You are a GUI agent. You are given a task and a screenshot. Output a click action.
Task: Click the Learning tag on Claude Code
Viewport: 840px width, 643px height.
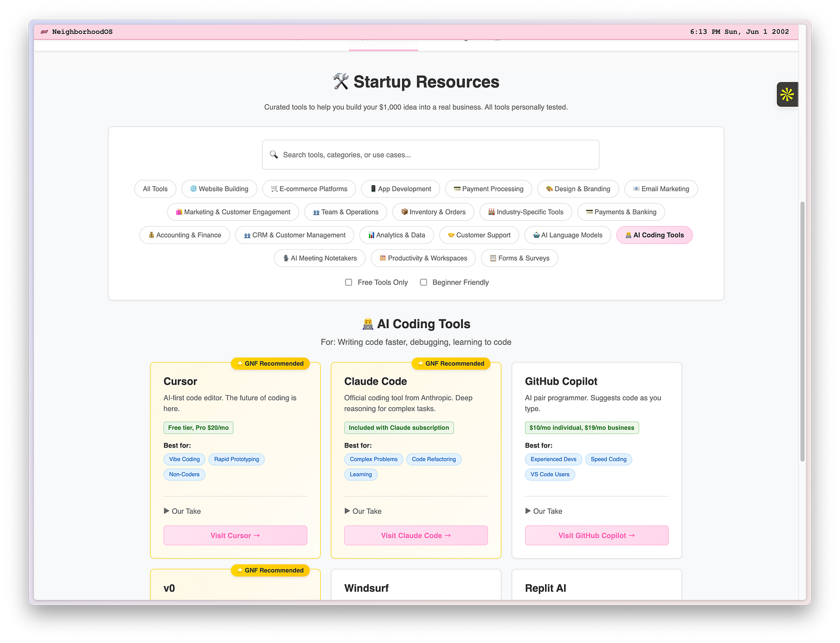point(361,474)
